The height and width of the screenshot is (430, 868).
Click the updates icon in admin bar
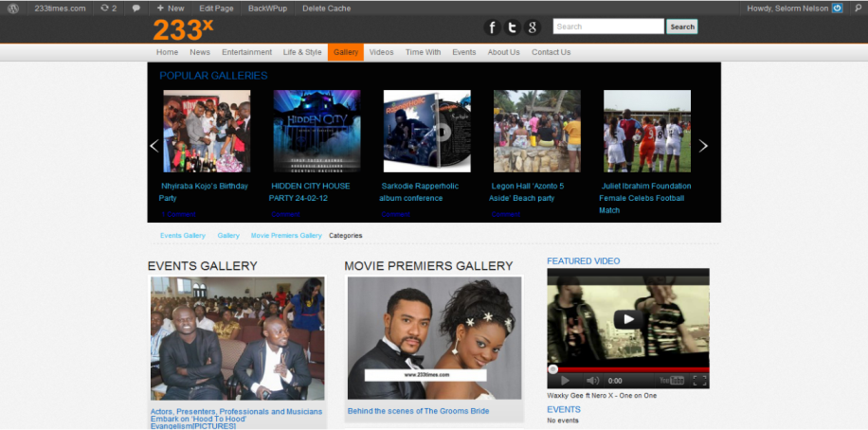coord(108,8)
